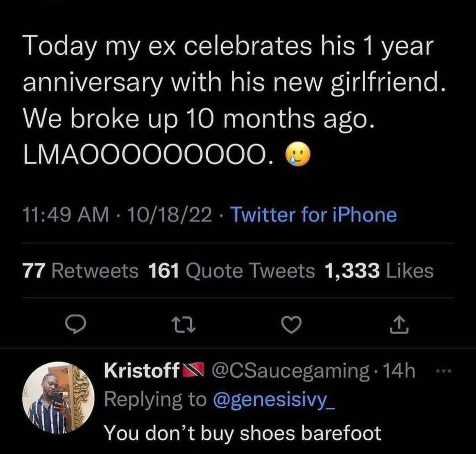Go to the @genesisivy_ mention

coord(274,400)
